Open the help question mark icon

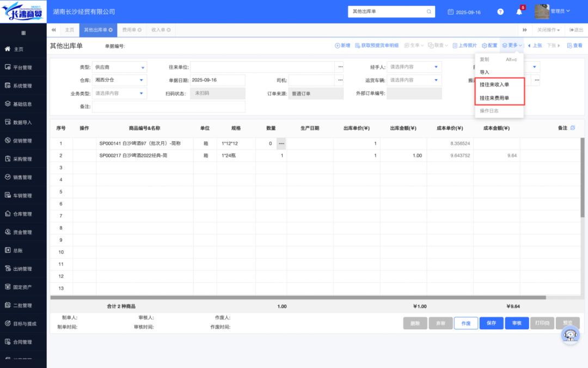pos(500,11)
